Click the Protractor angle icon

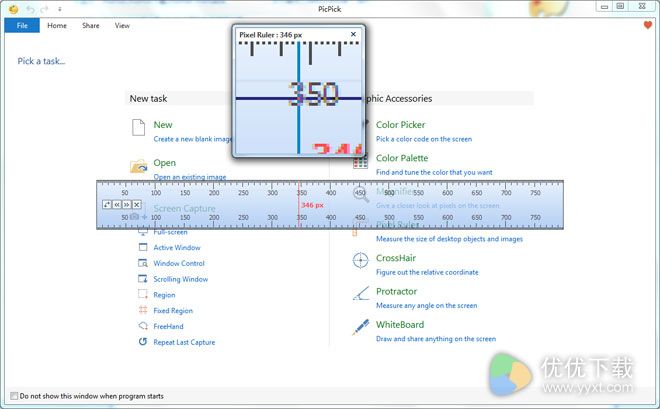coord(361,293)
